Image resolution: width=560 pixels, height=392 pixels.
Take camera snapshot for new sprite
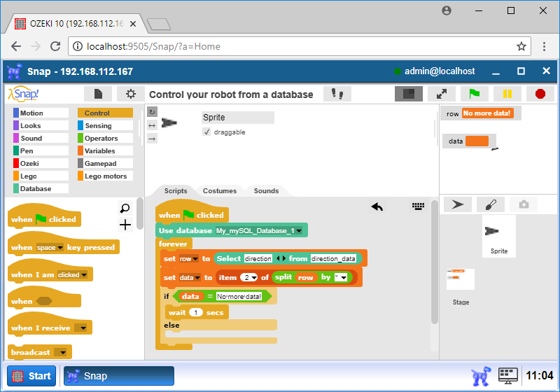pos(524,204)
